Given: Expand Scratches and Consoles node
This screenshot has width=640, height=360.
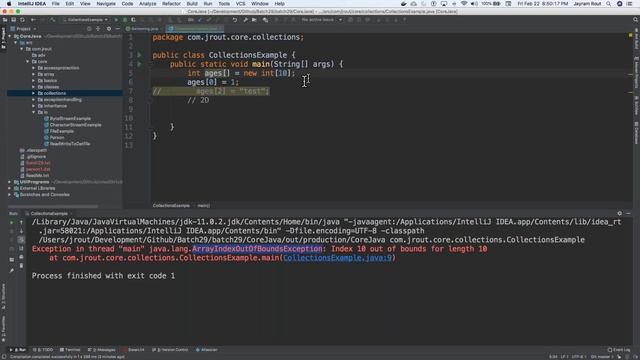Looking at the screenshot, I should [10, 195].
